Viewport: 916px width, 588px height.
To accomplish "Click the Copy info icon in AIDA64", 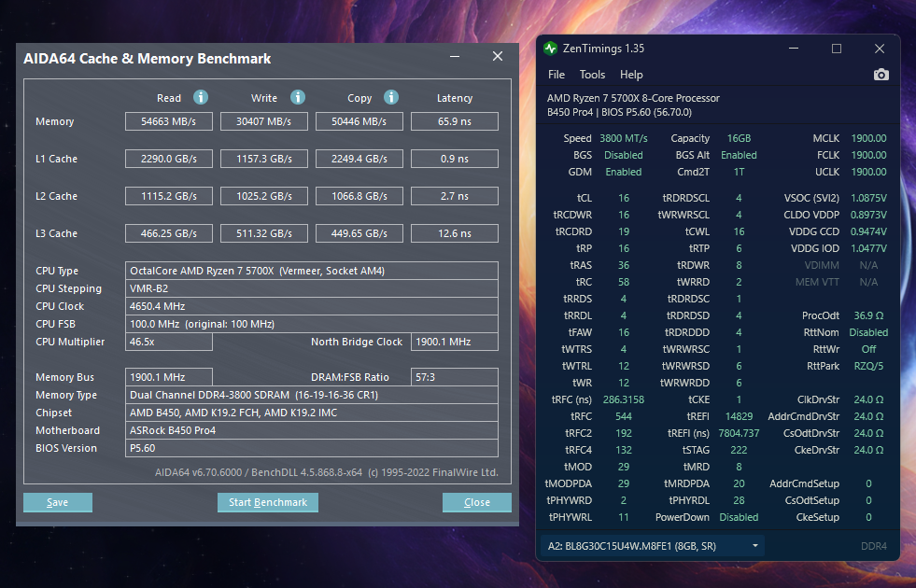I will [x=391, y=97].
